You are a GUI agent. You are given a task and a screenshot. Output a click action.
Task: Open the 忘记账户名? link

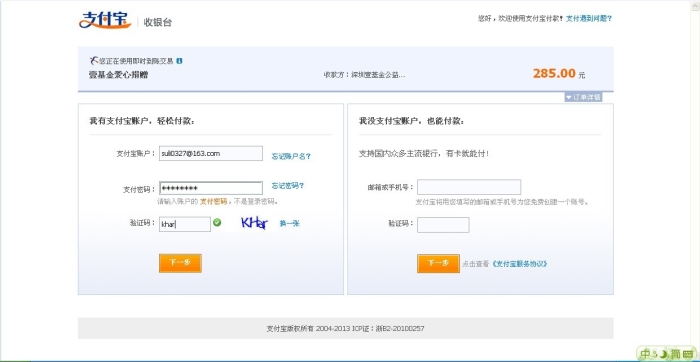coord(291,156)
